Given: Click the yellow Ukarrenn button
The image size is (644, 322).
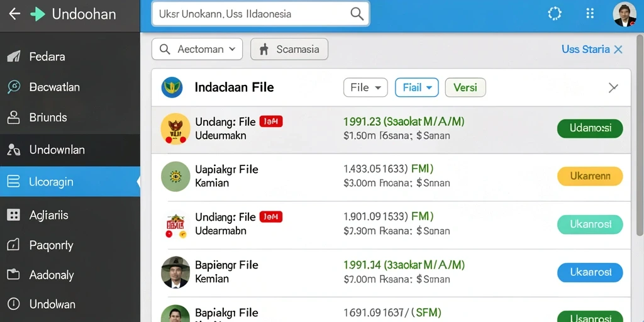Looking at the screenshot, I should [x=590, y=176].
